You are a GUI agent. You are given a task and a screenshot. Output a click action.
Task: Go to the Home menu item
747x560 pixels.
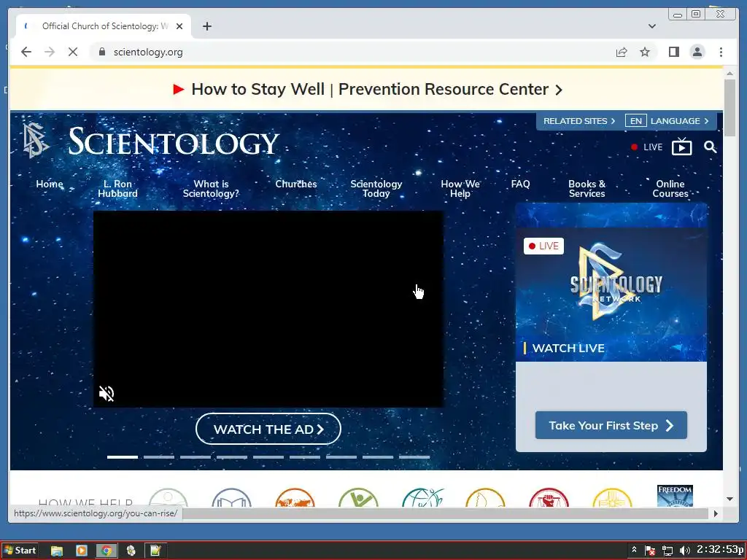pyautogui.click(x=50, y=184)
